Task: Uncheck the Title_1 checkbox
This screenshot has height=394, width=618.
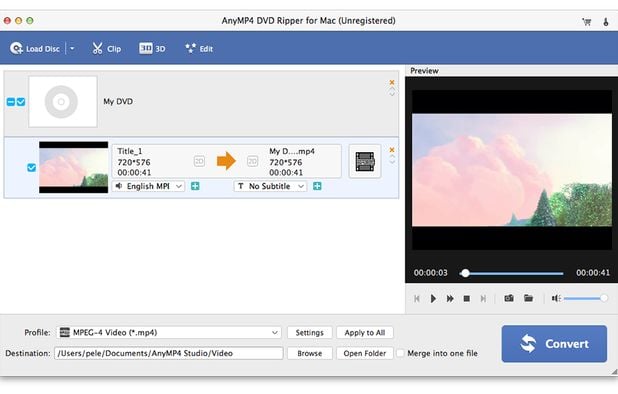Action: (x=32, y=168)
